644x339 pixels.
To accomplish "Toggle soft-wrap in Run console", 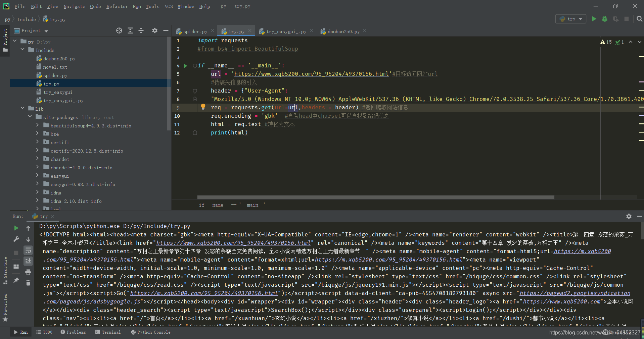I will click(28, 250).
